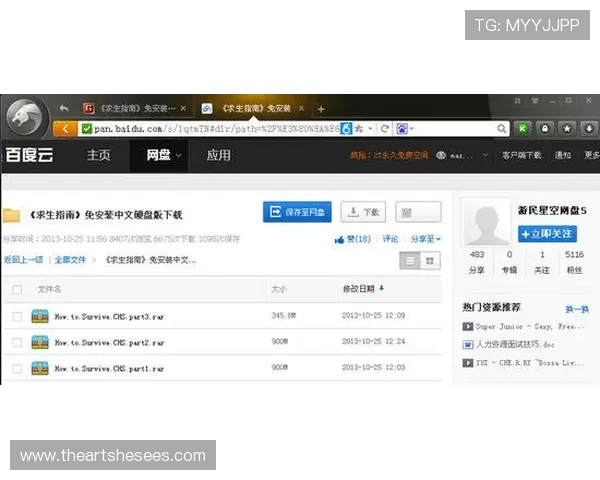
Task: Click the yellow folder icon by the title
Action: click(x=11, y=216)
